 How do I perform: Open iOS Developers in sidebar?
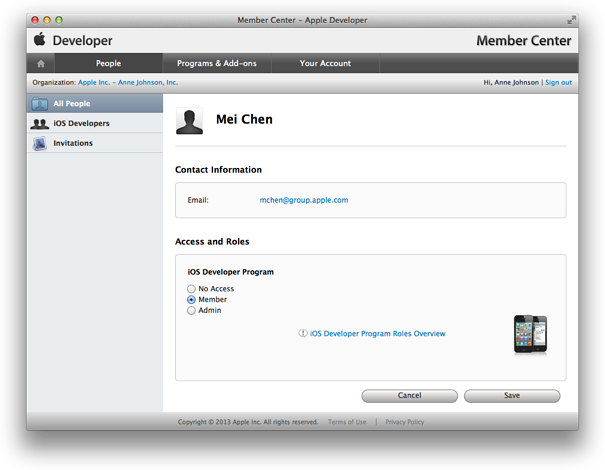pos(95,123)
